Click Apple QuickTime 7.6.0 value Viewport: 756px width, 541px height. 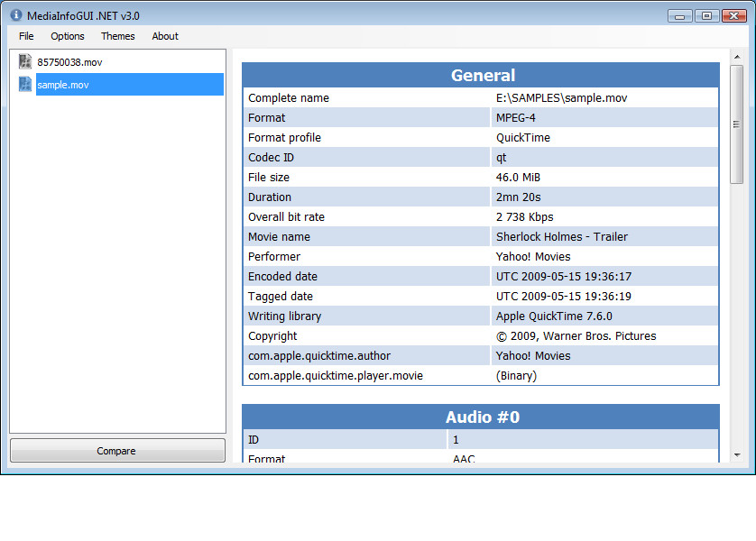pos(554,316)
